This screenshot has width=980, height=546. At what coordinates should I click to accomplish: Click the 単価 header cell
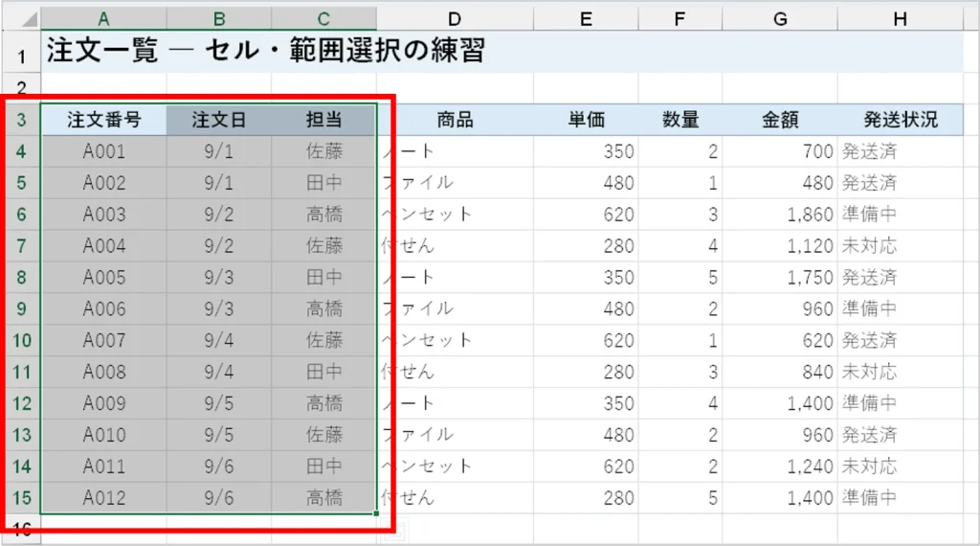[x=586, y=120]
